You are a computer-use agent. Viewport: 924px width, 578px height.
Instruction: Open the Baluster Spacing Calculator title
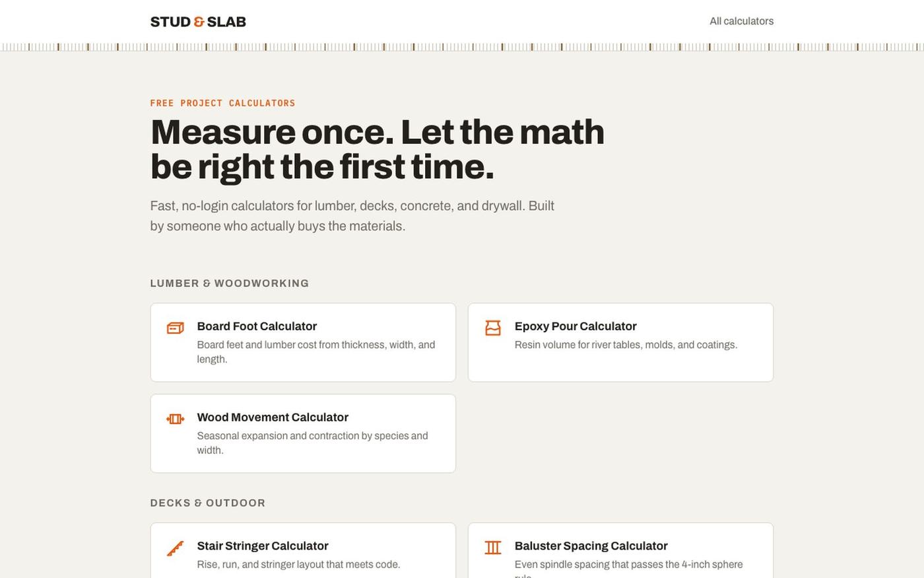tap(591, 546)
